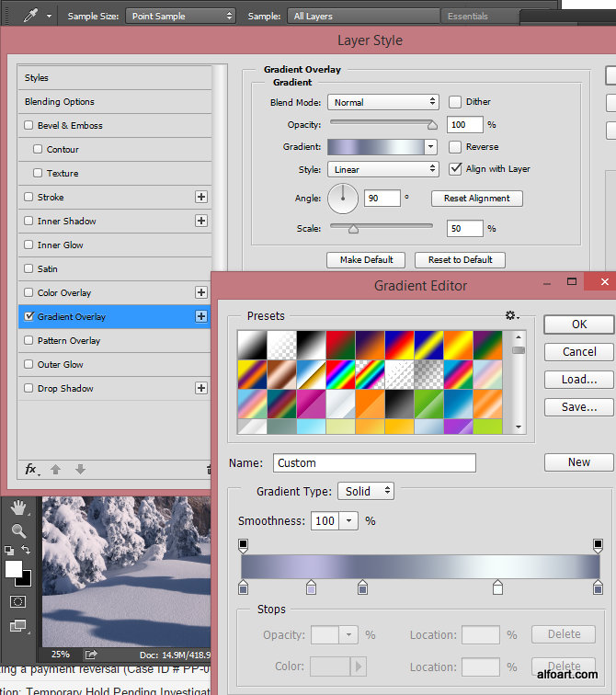616x695 pixels.
Task: Open the gradient presets gear menu
Action: pyautogui.click(x=511, y=316)
